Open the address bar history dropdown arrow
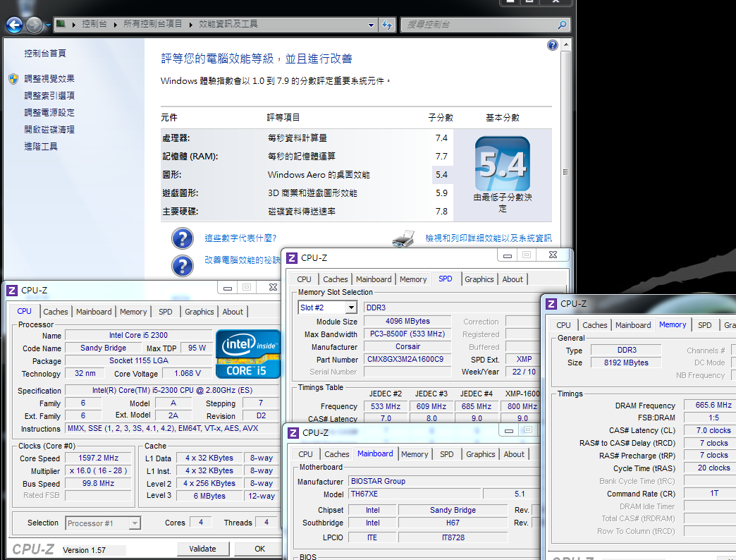The height and width of the screenshot is (560, 736). (372, 25)
